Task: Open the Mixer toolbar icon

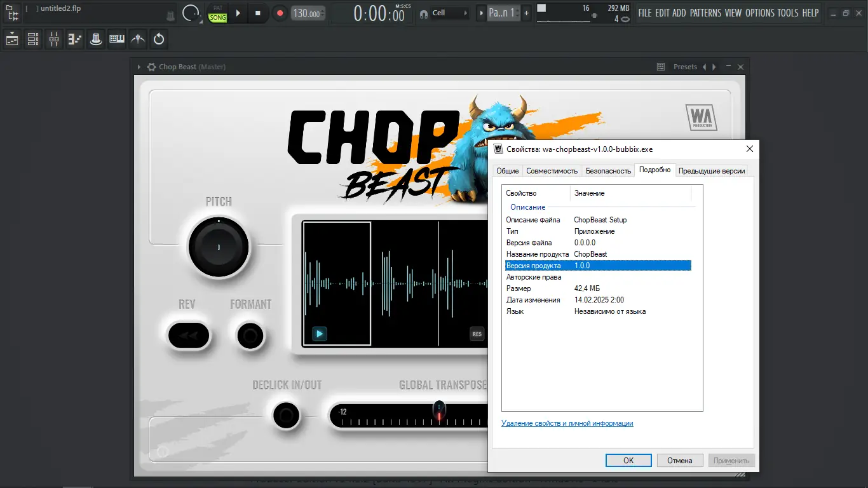Action: click(x=54, y=39)
